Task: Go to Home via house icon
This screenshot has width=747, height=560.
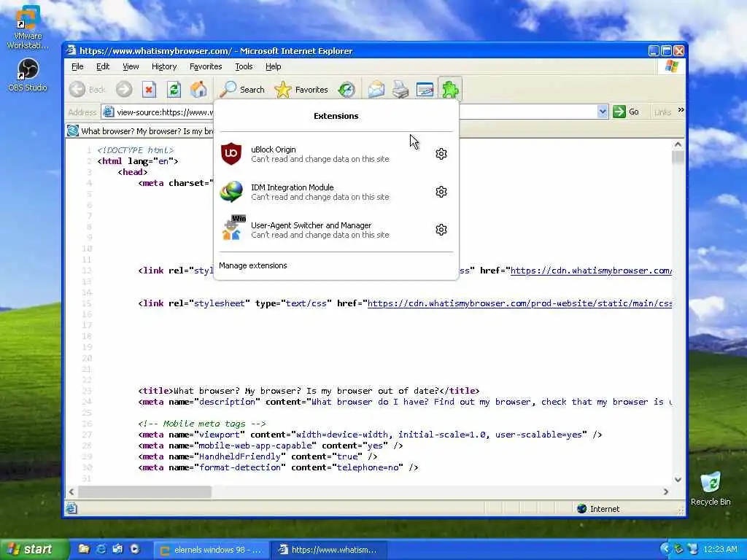Action: coord(198,90)
